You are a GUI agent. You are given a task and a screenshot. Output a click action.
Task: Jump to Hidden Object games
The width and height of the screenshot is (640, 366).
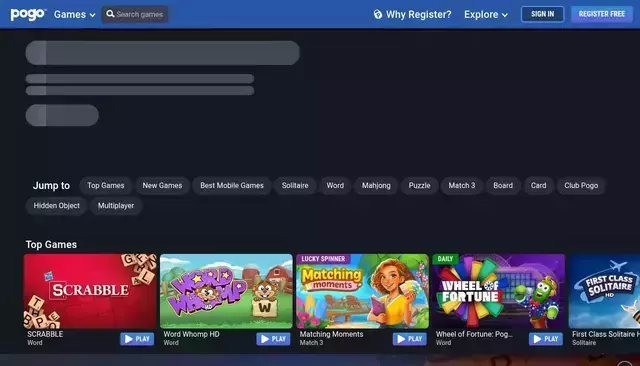click(x=56, y=206)
